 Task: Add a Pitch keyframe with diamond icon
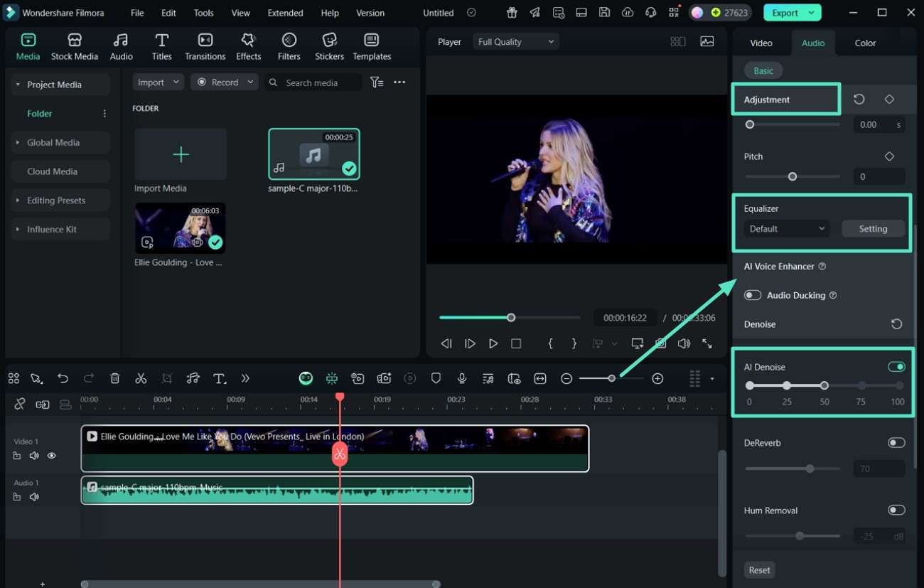[889, 156]
